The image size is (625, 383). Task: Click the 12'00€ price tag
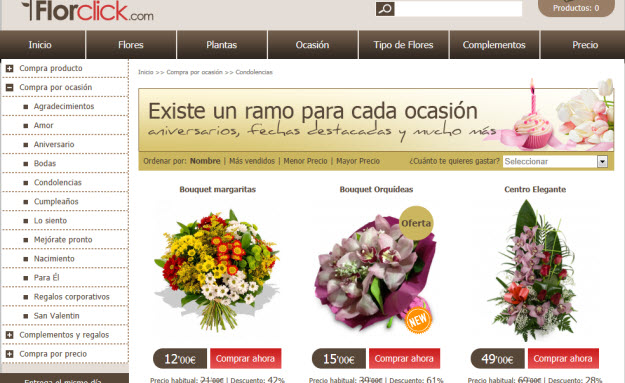[x=180, y=359]
